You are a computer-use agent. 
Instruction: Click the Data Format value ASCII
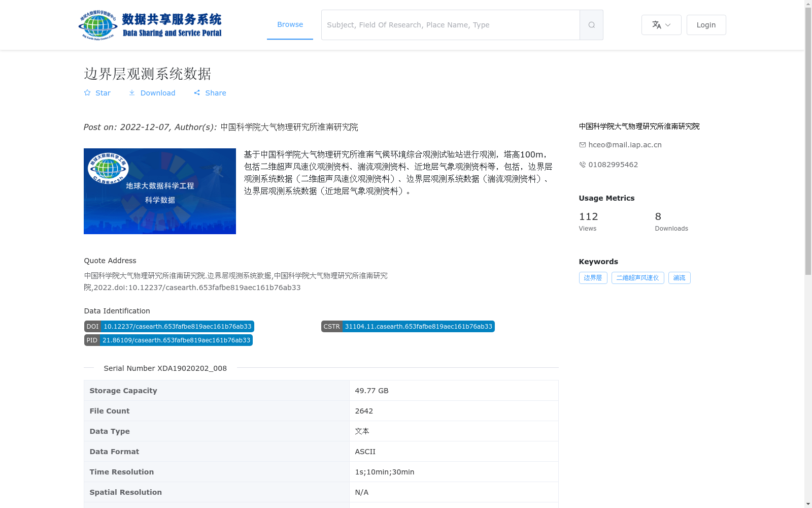(x=365, y=452)
